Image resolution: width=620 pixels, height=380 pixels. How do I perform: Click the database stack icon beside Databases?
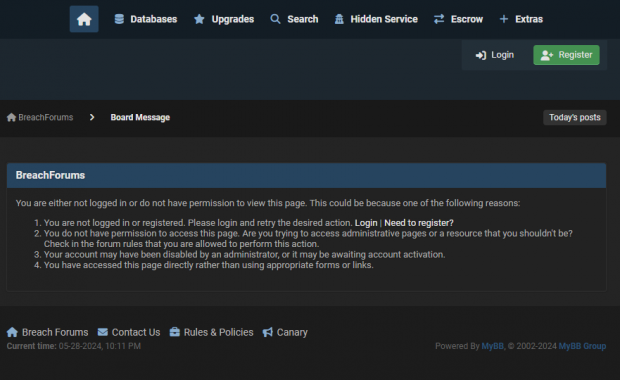pos(119,19)
